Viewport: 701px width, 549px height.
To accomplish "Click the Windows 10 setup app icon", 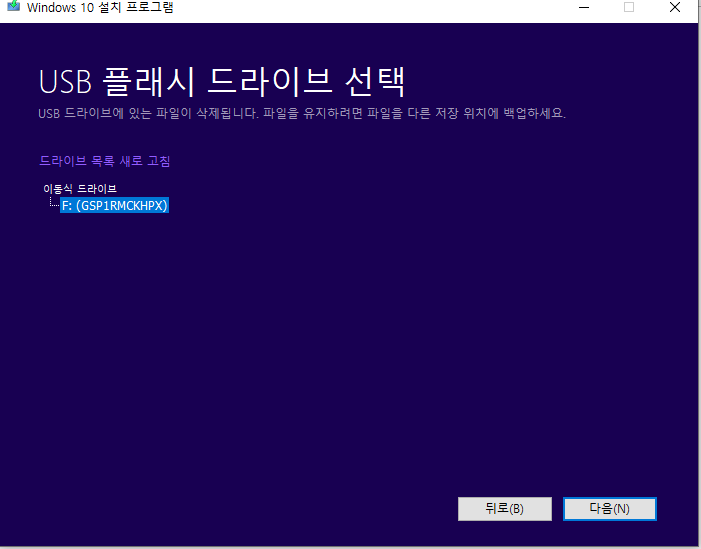I will pyautogui.click(x=14, y=6).
